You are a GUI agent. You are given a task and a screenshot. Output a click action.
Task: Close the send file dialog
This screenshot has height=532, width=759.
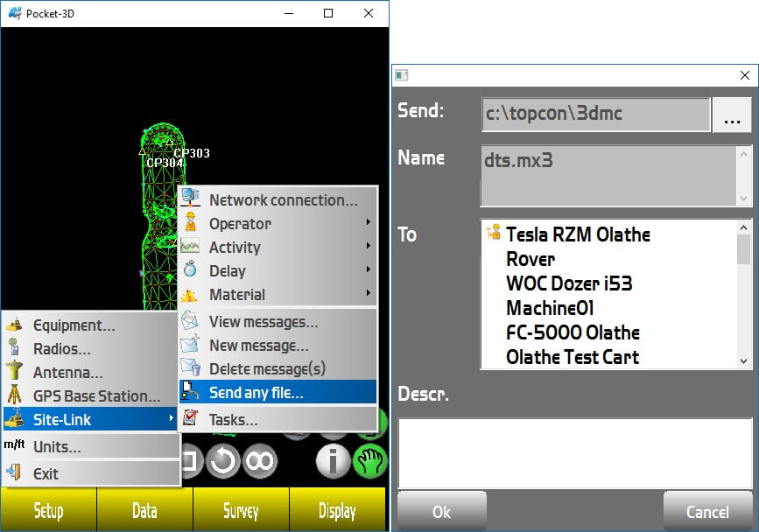tap(745, 75)
